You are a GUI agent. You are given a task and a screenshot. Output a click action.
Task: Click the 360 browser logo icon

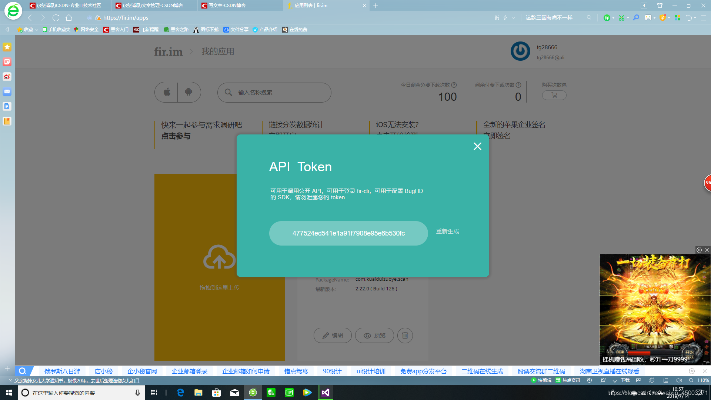coord(14,13)
